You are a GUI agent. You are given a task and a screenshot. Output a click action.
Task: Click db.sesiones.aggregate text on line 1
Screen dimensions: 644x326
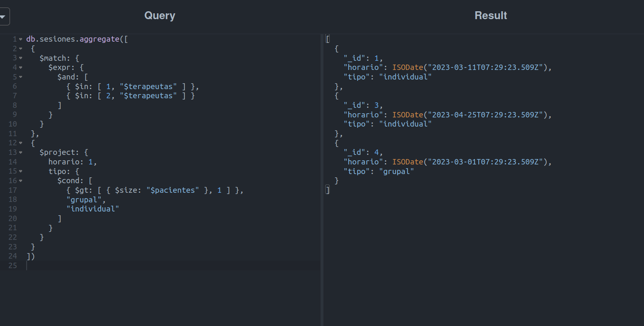point(73,39)
